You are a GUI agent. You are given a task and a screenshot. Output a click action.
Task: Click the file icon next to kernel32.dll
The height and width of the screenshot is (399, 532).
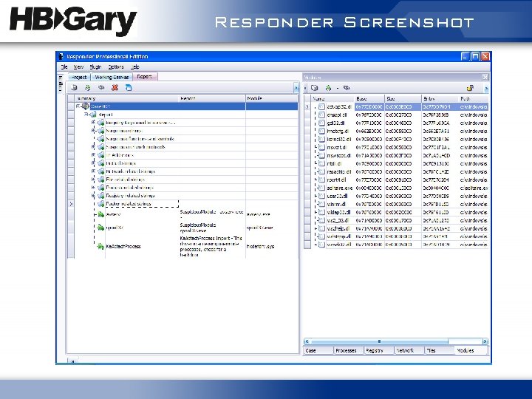(x=321, y=139)
